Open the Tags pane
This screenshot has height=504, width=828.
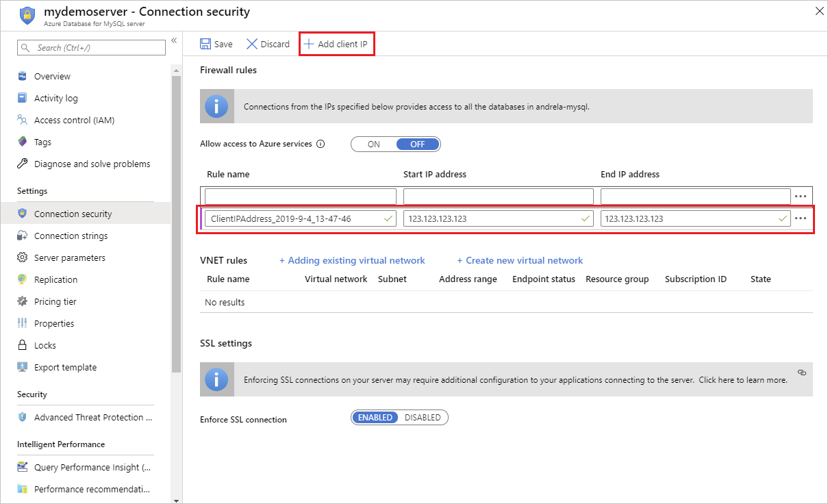(x=42, y=142)
